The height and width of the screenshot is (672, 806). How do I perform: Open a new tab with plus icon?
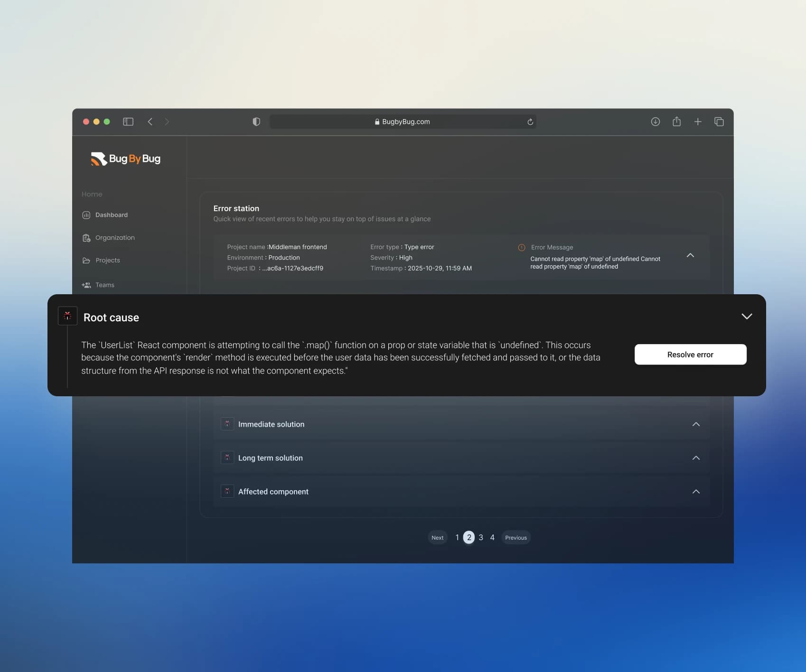tap(698, 122)
